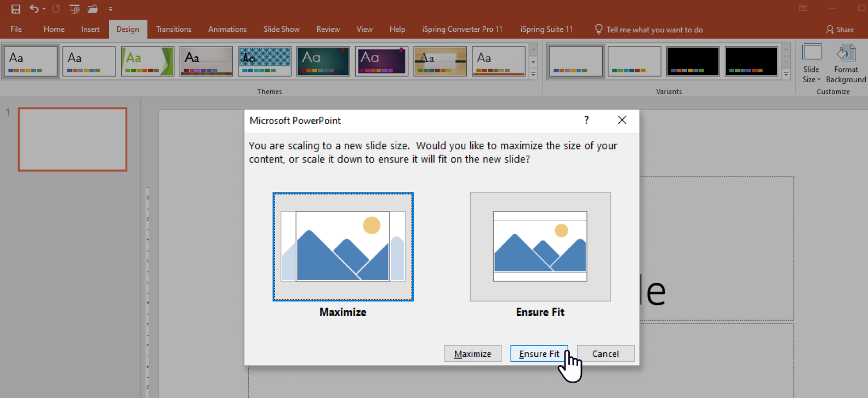The width and height of the screenshot is (868, 398).
Task: Start slideshow from beginning icon
Action: click(75, 9)
